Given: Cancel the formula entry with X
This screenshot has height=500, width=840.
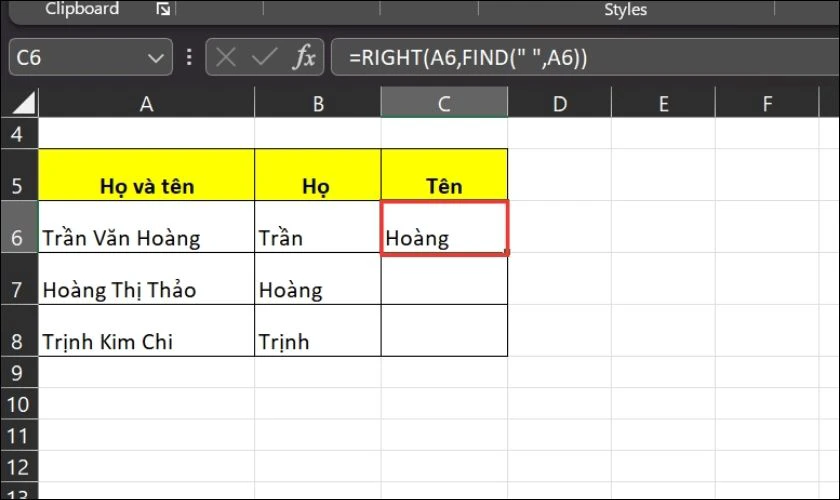Looking at the screenshot, I should (226, 58).
